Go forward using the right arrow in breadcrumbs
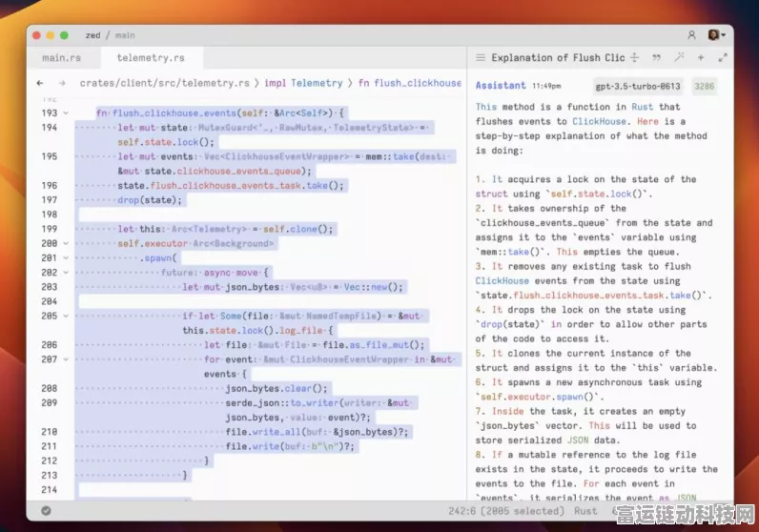The width and height of the screenshot is (759, 532). pyautogui.click(x=62, y=83)
